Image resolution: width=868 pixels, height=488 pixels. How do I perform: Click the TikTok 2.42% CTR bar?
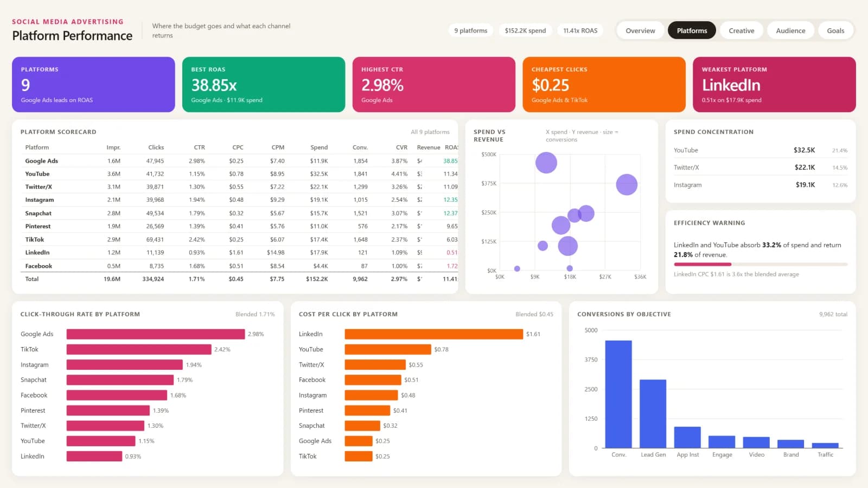(139, 350)
